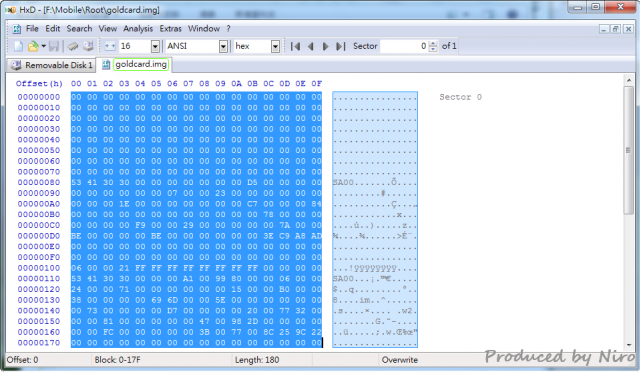Click the Sector number spinner arrows

pos(433,46)
